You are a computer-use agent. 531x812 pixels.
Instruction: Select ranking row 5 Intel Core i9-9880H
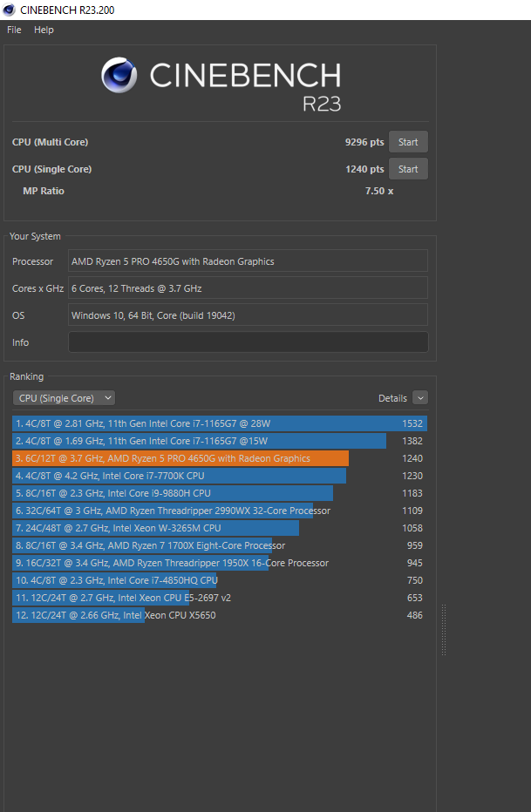click(x=220, y=493)
